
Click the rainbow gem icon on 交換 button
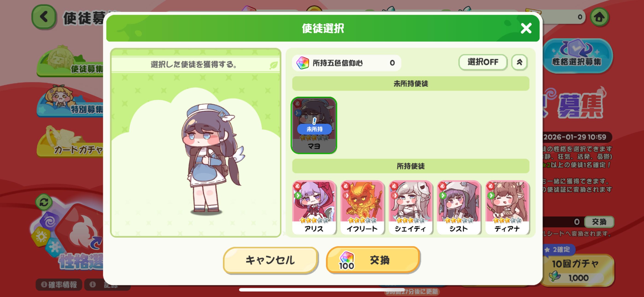tap(346, 257)
